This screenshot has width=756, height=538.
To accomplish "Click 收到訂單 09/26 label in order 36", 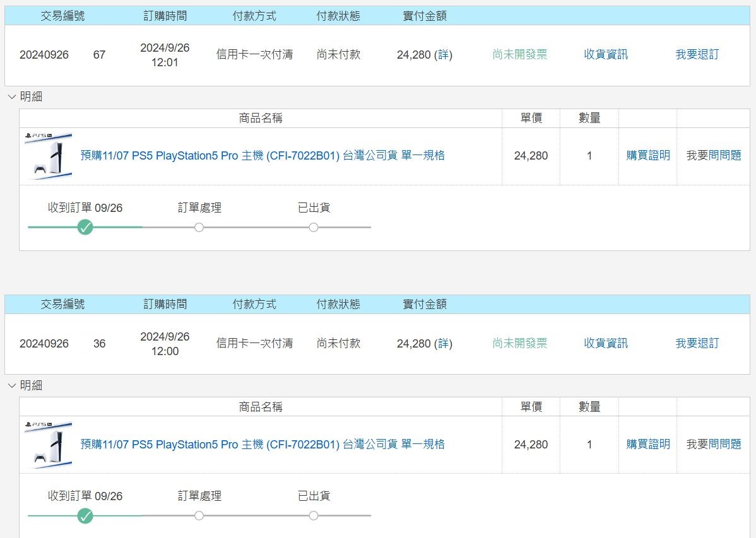I will point(85,496).
